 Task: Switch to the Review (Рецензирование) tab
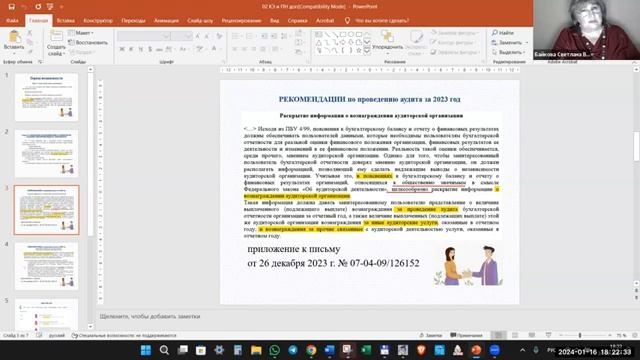point(241,20)
